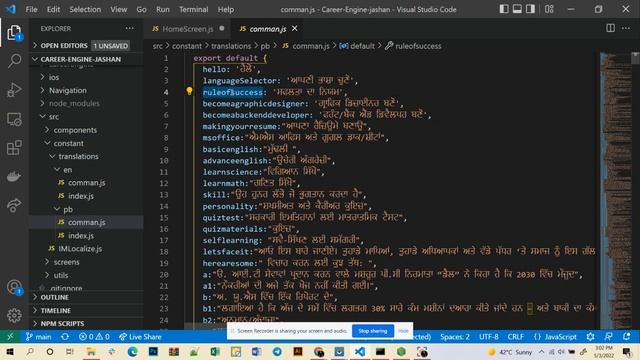Click the ruleofsuccess breadcrumb
This screenshot has width=640, height=360.
[x=413, y=46]
